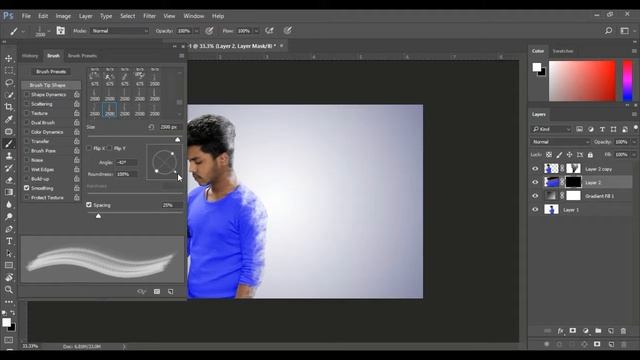Viewport: 640px width, 360px height.
Task: Switch to the Swatches tab
Action: pos(562,51)
